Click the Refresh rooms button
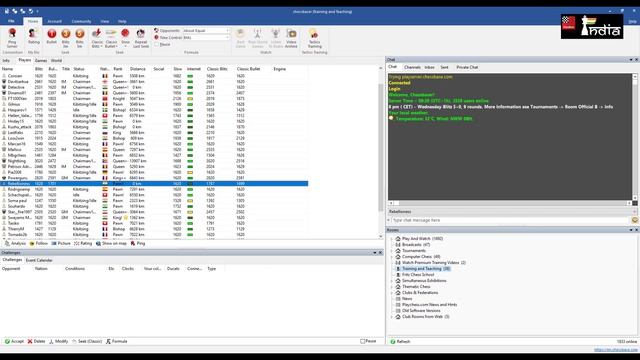Image resolution: width=640 pixels, height=360 pixels. point(400,342)
